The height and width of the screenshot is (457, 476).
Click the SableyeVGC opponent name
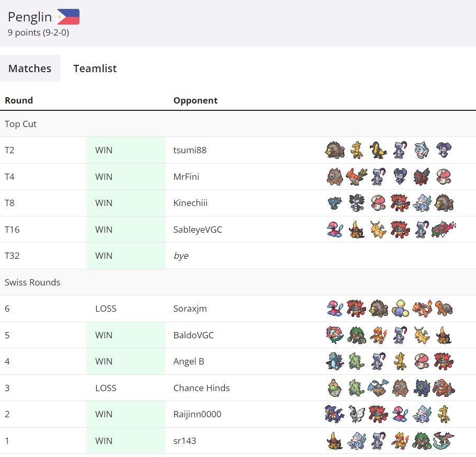(x=198, y=229)
